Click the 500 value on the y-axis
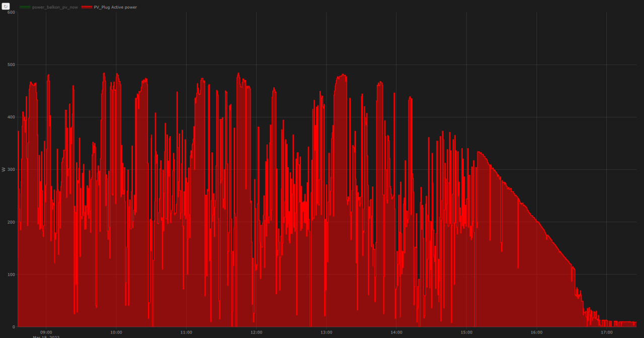 (12, 64)
